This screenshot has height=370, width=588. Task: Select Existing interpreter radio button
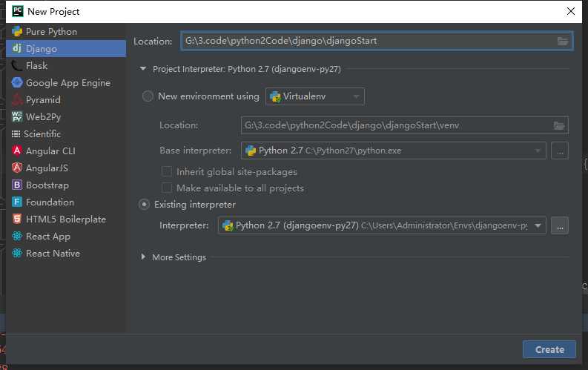pyautogui.click(x=144, y=205)
